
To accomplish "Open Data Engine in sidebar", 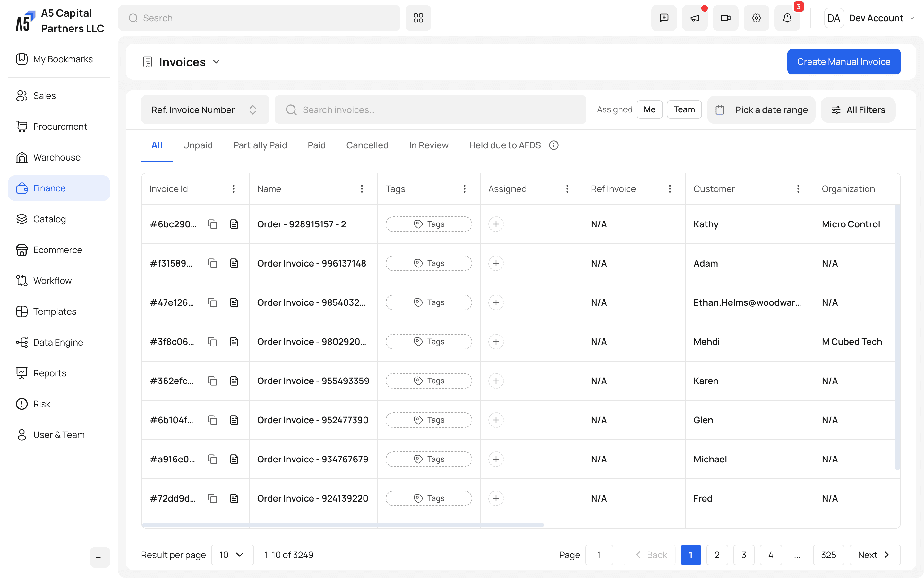I will (59, 342).
